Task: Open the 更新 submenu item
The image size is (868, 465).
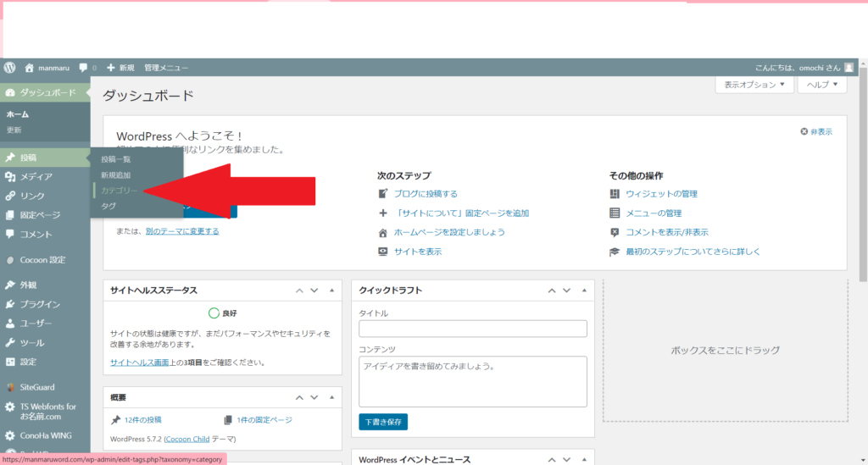Action: [x=14, y=130]
